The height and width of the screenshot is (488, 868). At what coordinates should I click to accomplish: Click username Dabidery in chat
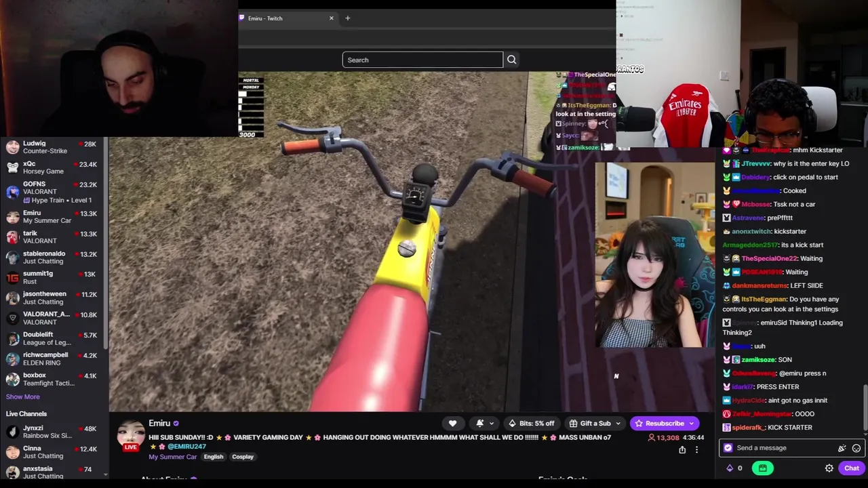(755, 178)
